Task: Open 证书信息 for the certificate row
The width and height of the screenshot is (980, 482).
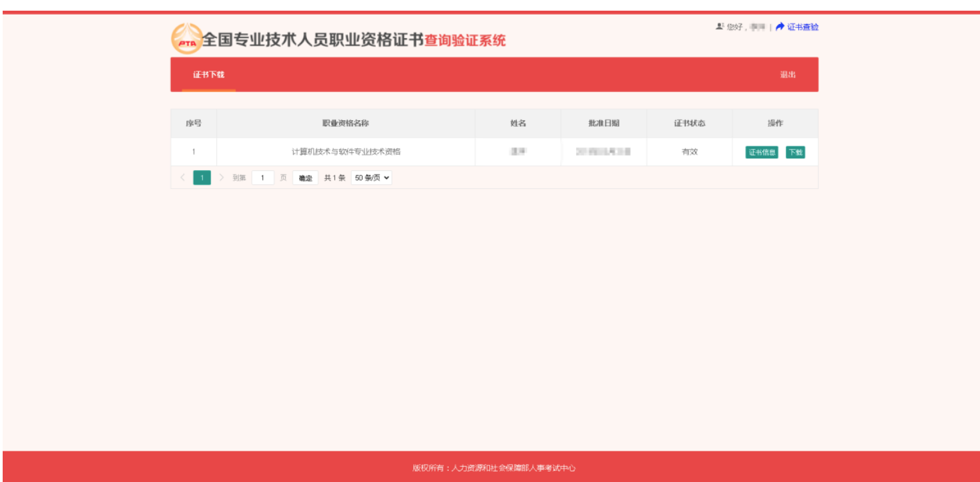Action: (761, 152)
